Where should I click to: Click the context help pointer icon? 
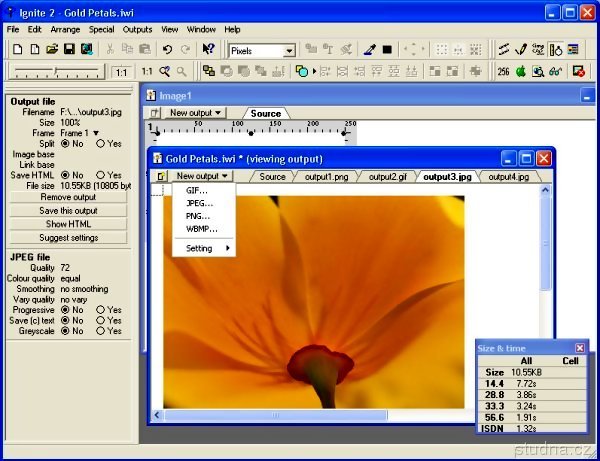click(208, 49)
